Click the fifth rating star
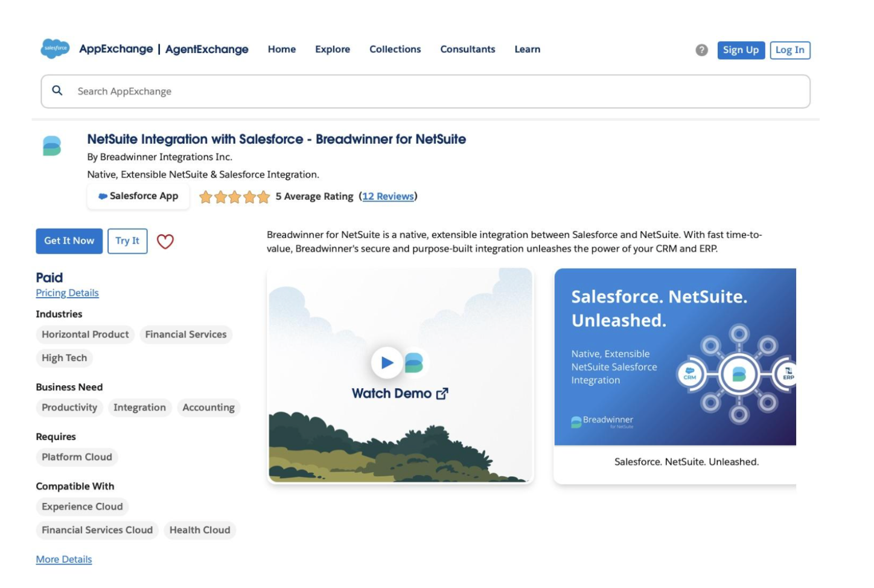874x588 pixels. click(x=262, y=196)
